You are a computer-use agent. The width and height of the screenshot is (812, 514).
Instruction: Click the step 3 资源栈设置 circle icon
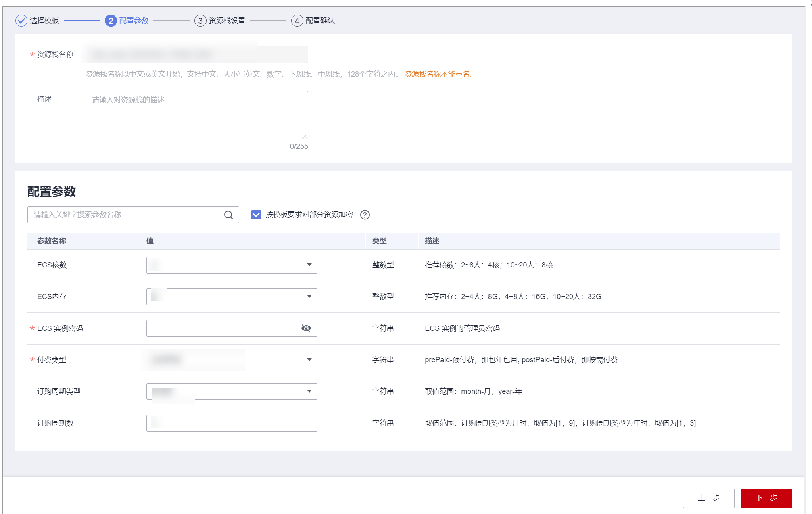[x=200, y=21]
